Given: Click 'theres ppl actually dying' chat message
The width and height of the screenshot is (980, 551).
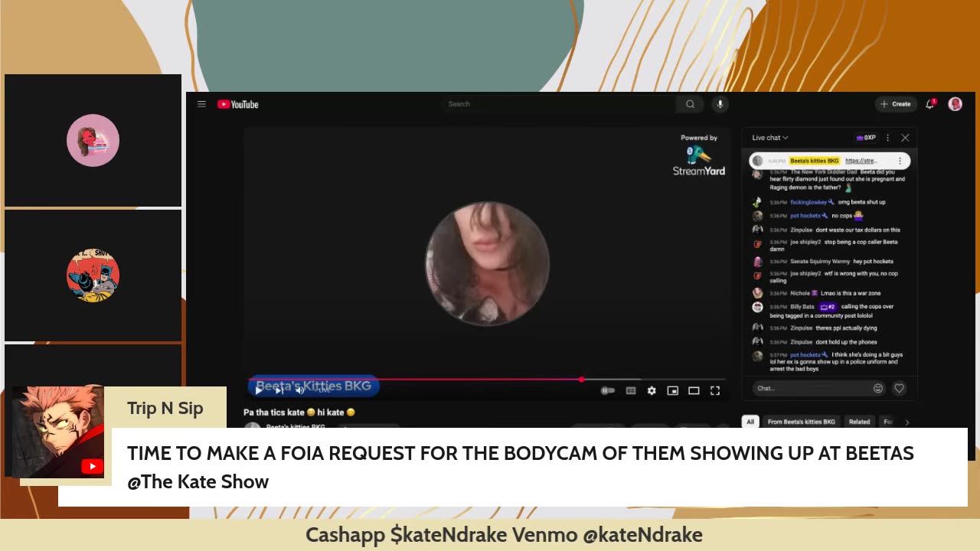Looking at the screenshot, I should click(x=846, y=328).
